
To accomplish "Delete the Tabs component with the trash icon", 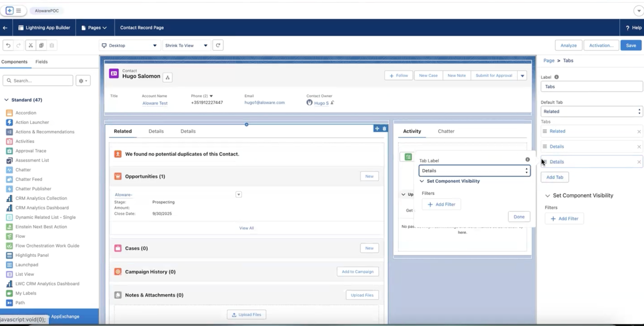I will click(x=384, y=129).
